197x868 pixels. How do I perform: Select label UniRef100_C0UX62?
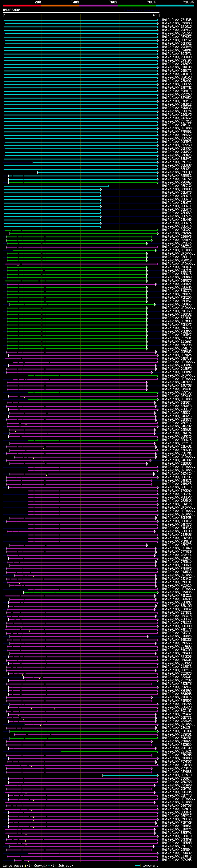(177, 230)
